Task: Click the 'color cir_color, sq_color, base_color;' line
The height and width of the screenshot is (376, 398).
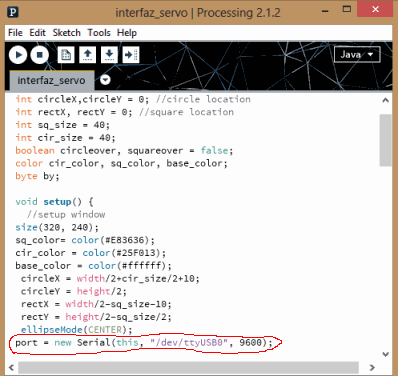Action: 121,163
